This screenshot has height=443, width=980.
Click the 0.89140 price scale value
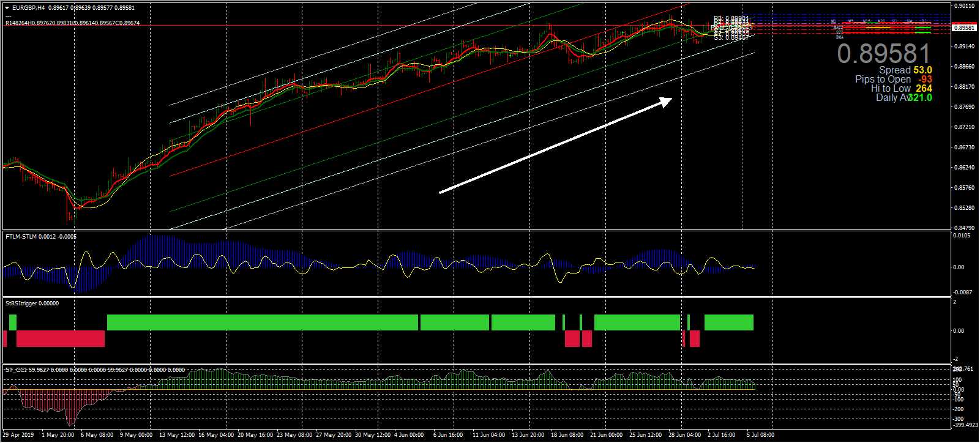965,47
